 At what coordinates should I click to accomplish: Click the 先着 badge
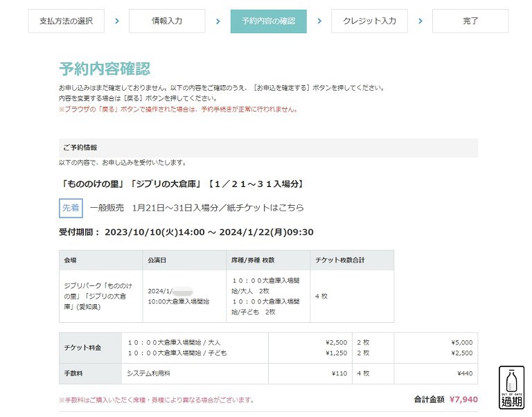[x=71, y=208]
